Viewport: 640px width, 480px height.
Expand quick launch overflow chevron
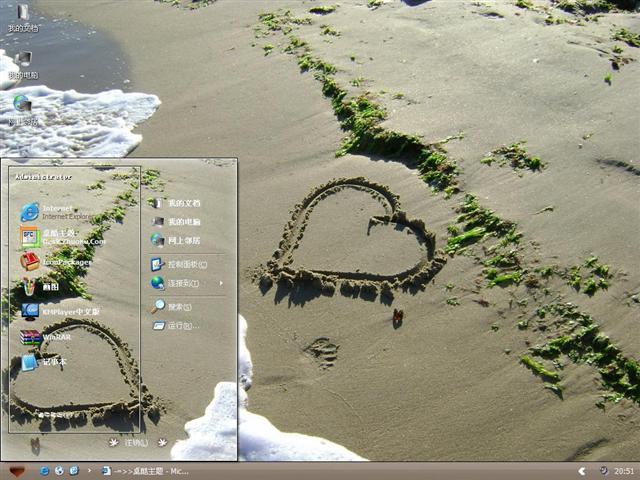[x=89, y=471]
